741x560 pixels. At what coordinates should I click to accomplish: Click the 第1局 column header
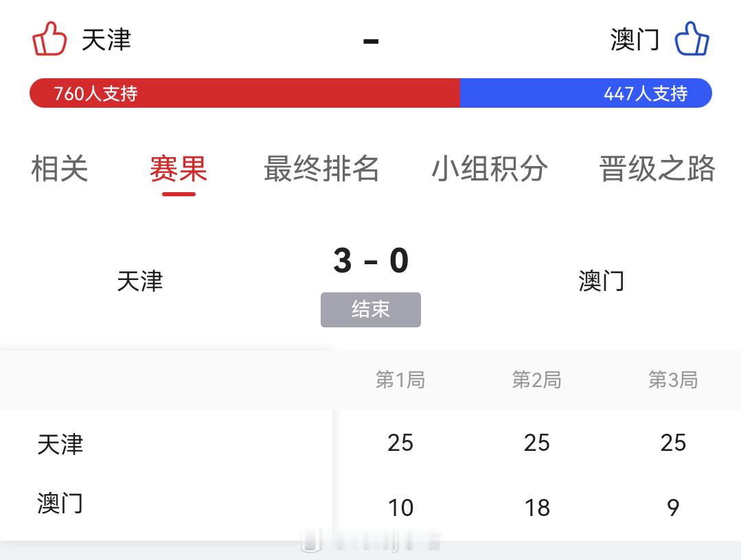coord(400,380)
